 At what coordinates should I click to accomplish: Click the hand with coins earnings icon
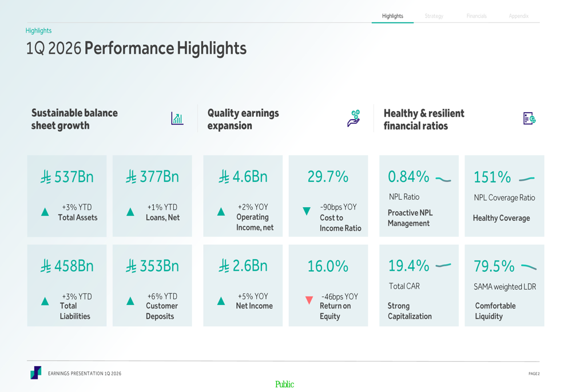point(354,118)
